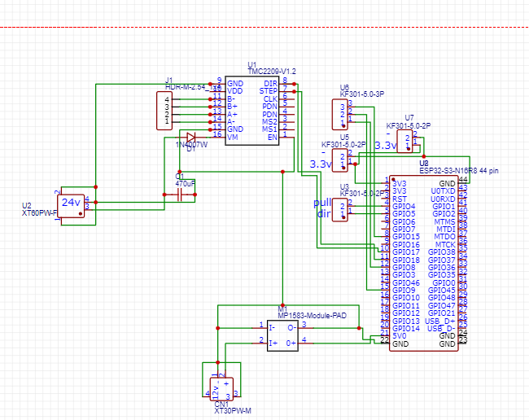Click the 3.3v annotation beside U5
529x420 pixels.
coord(321,164)
